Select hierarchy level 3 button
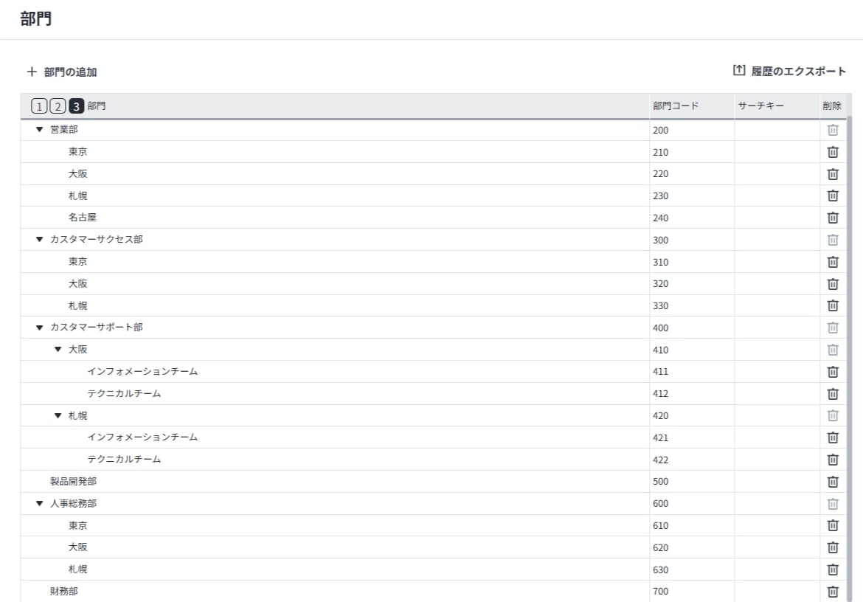This screenshot has height=616, width=863. (x=77, y=105)
